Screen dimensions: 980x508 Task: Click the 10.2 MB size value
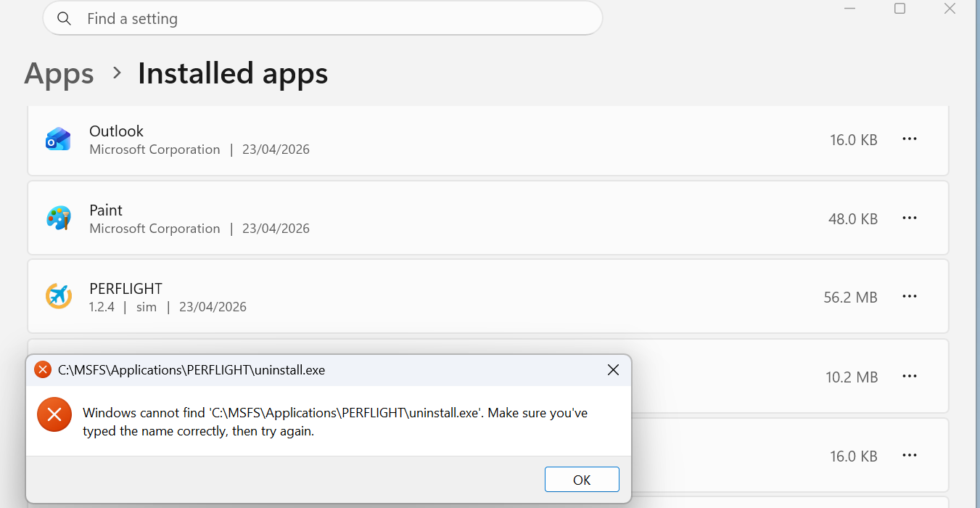coord(852,377)
